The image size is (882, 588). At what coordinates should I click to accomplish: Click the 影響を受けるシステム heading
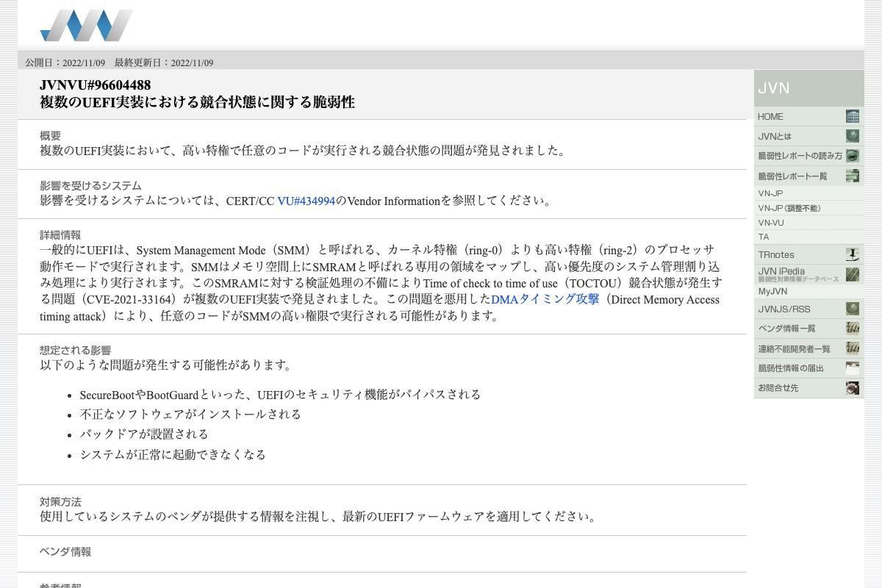pyautogui.click(x=90, y=185)
